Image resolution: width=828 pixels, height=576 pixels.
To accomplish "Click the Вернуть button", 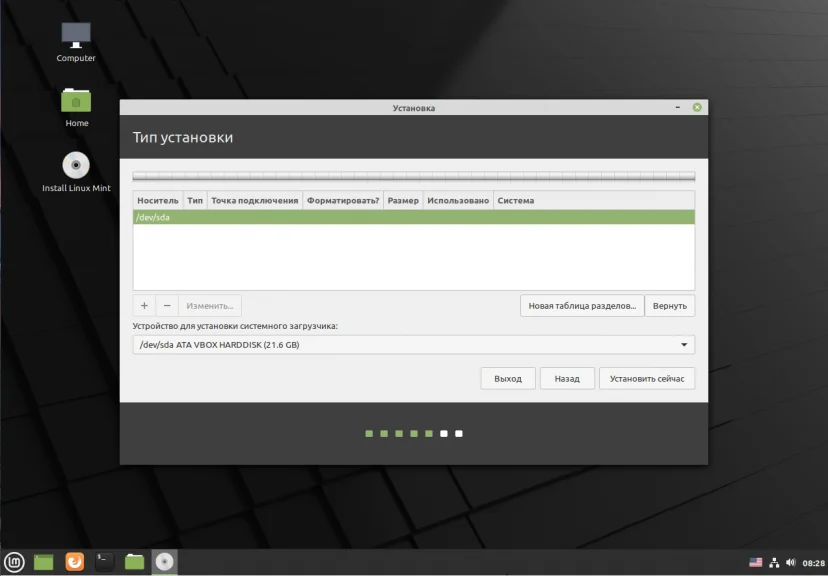I will (670, 306).
